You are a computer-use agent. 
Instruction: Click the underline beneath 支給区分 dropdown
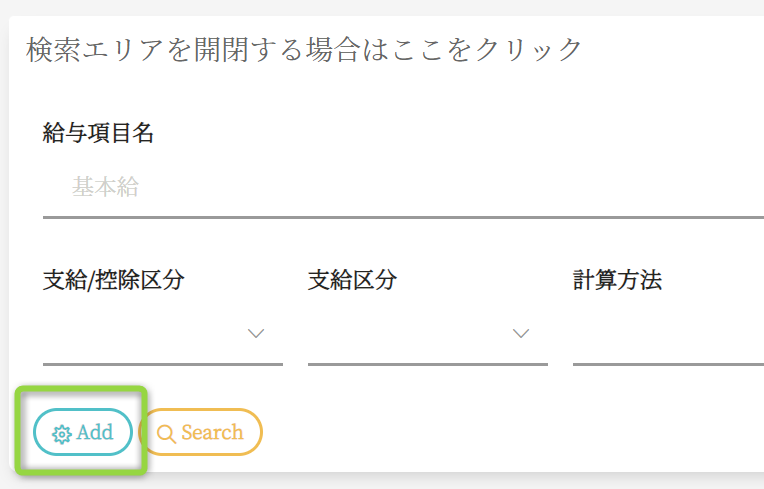pyautogui.click(x=427, y=364)
